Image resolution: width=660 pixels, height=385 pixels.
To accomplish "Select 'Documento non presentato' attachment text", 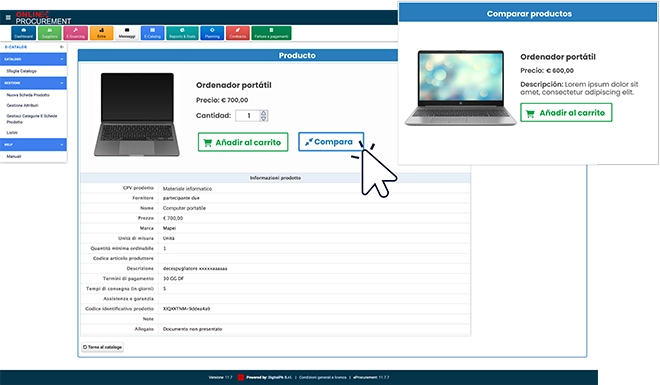I will click(x=192, y=329).
